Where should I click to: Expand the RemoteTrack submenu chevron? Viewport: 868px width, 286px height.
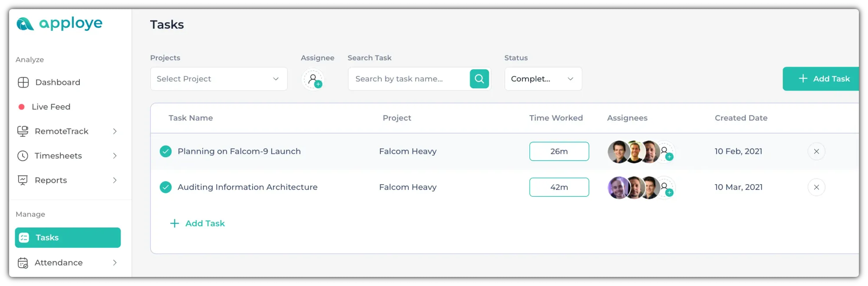(115, 131)
